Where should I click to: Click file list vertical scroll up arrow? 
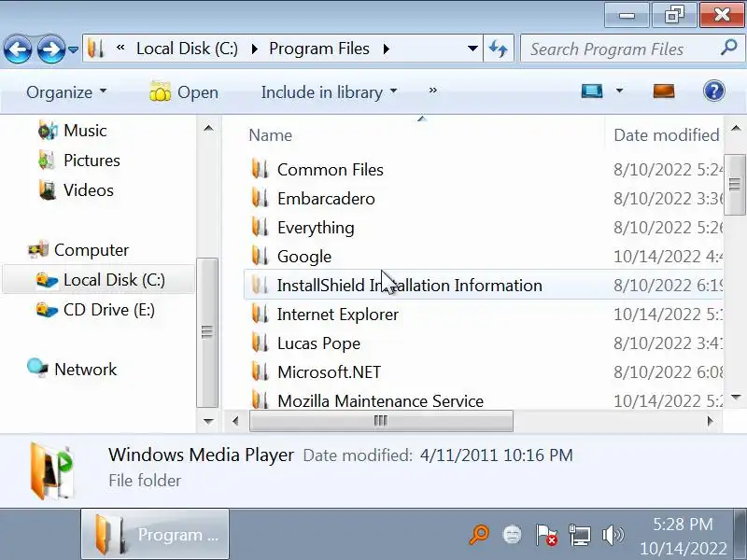click(735, 128)
